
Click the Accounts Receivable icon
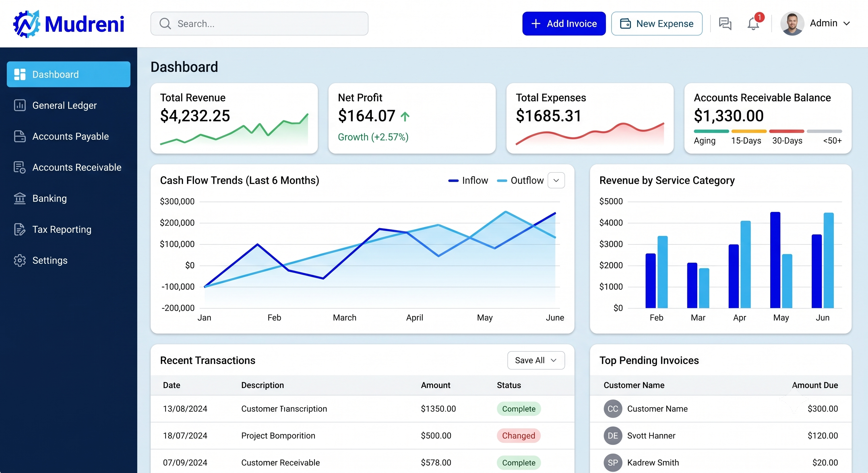pos(20,167)
